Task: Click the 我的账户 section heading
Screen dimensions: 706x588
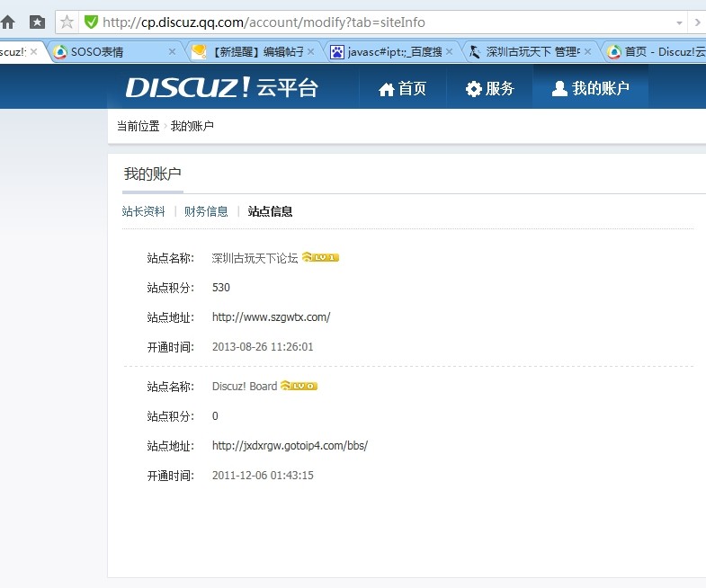Action: (x=153, y=174)
